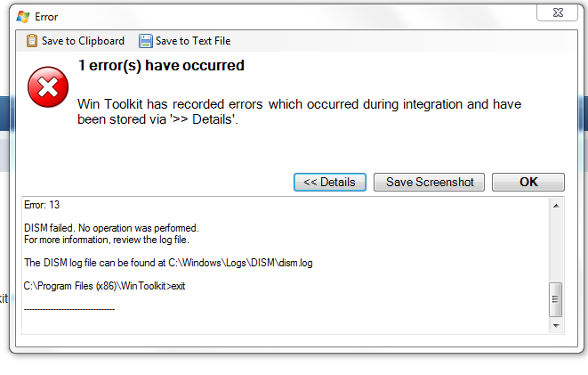
Task: Click the 'Error: 13' line in the log
Action: click(x=42, y=205)
